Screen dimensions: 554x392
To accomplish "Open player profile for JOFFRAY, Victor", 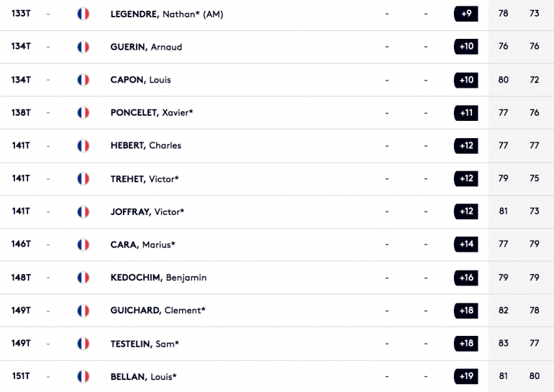I will [x=147, y=212].
